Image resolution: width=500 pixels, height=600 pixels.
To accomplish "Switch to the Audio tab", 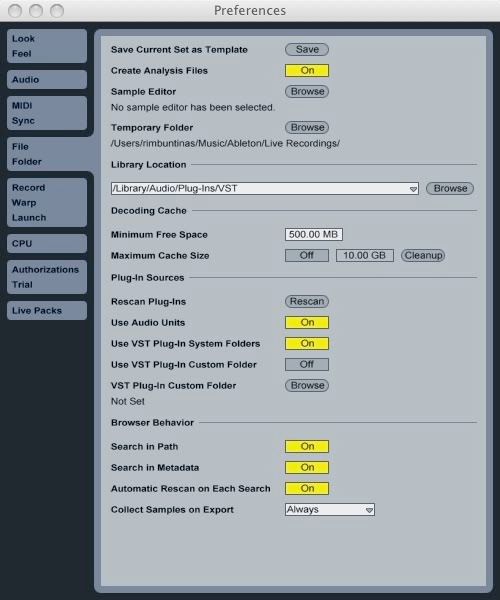I will tap(47, 80).
